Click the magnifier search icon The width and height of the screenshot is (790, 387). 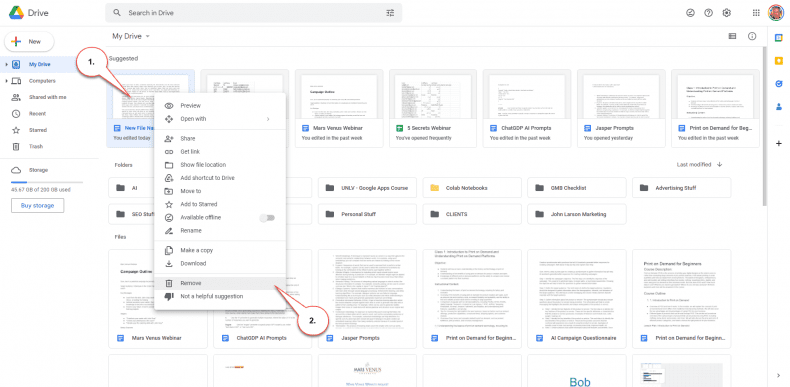click(x=117, y=13)
